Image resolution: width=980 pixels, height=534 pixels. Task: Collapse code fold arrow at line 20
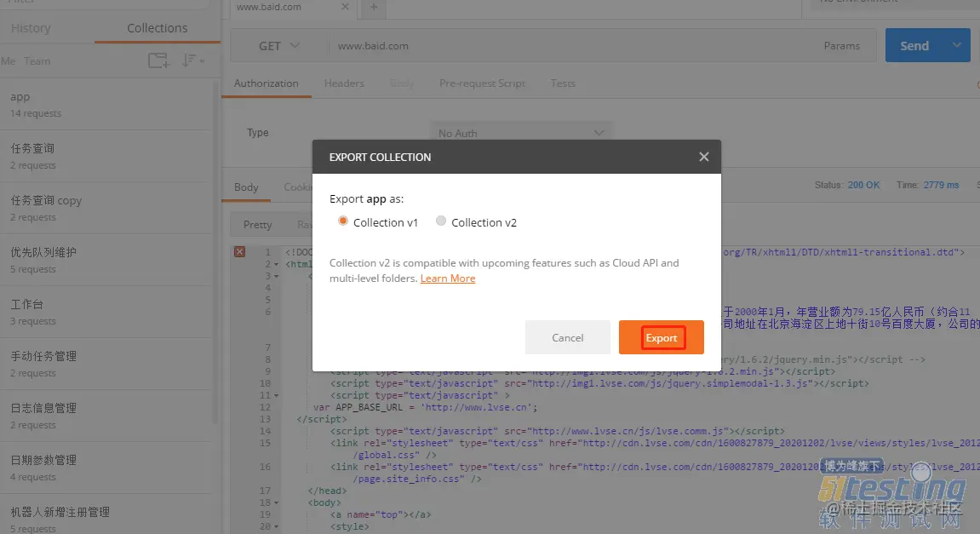click(276, 526)
